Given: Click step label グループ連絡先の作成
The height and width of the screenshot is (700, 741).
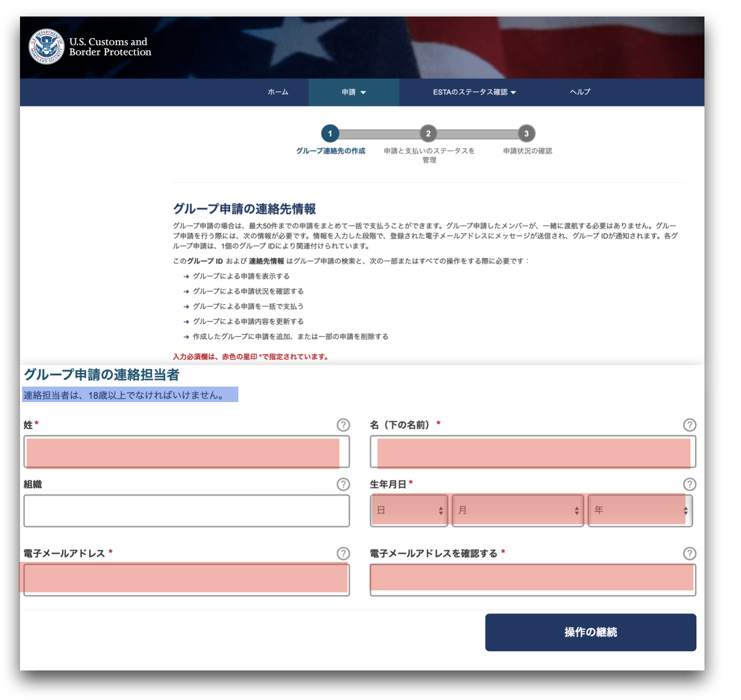Looking at the screenshot, I should tap(330, 151).
